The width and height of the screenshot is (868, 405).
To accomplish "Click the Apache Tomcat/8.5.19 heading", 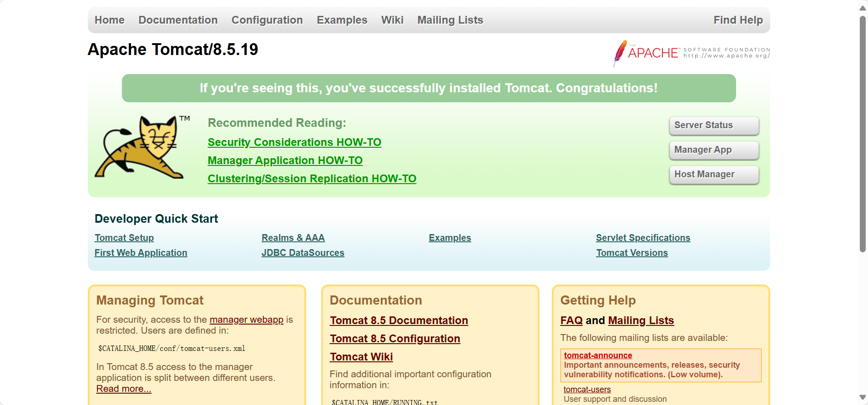I will click(173, 50).
